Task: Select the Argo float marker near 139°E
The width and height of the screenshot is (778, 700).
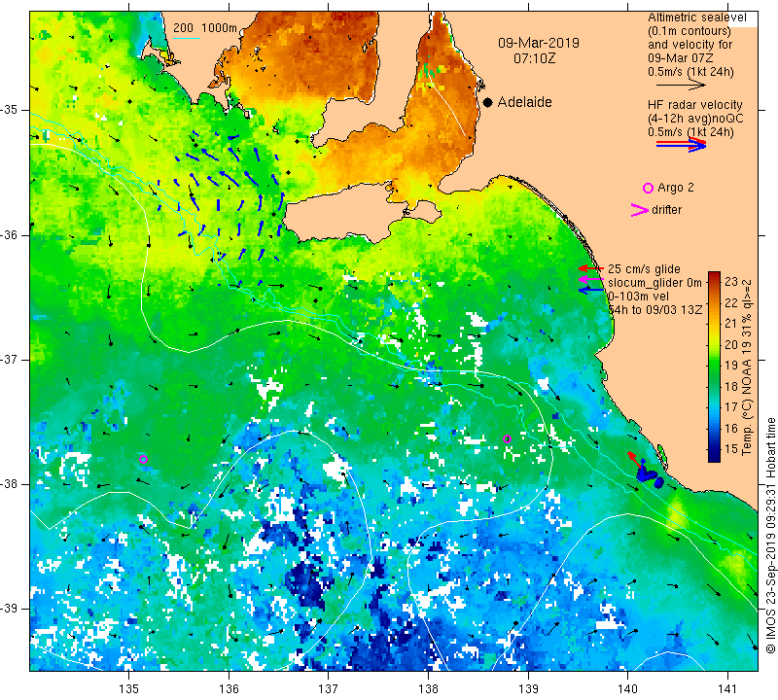Action: 507,438
